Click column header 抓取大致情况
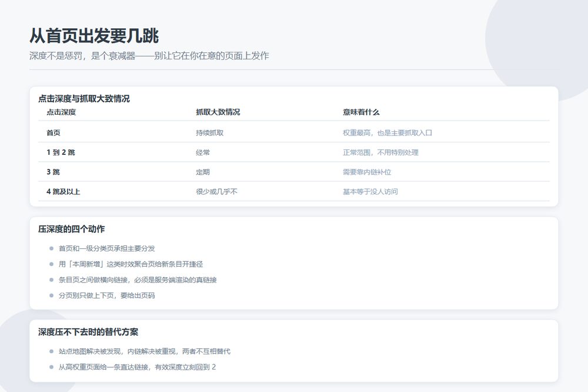 pos(218,112)
